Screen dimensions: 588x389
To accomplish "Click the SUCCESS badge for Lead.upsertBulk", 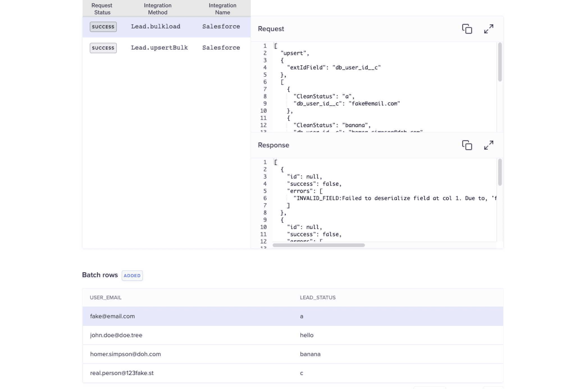I will pyautogui.click(x=103, y=48).
